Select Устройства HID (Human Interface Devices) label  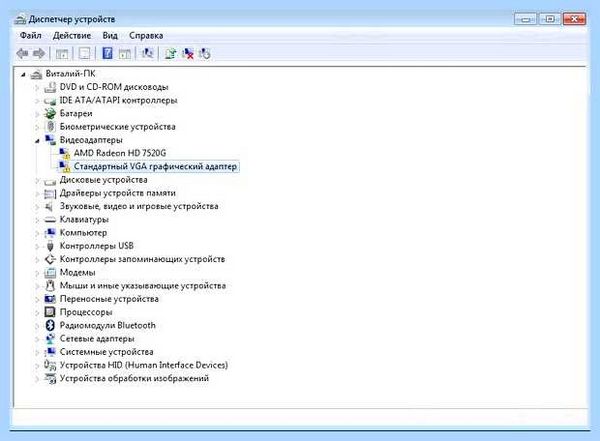click(x=144, y=365)
